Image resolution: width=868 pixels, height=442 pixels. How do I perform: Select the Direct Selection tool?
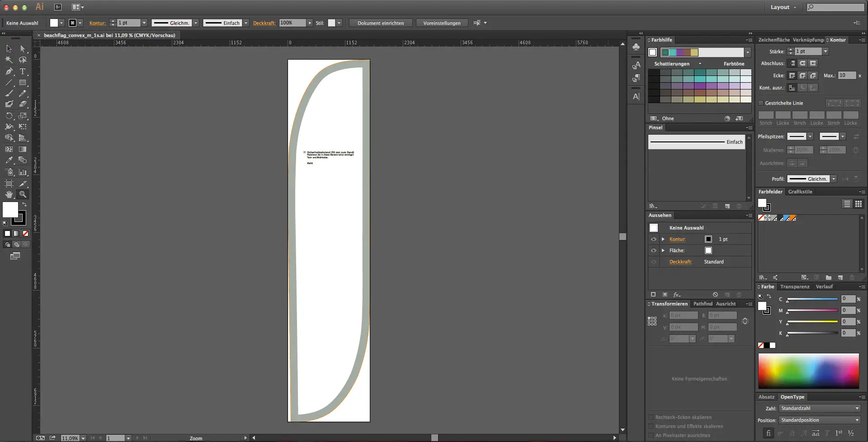[23, 49]
